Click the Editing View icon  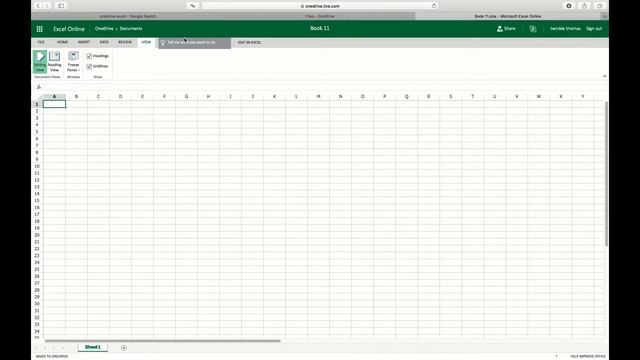(40, 62)
